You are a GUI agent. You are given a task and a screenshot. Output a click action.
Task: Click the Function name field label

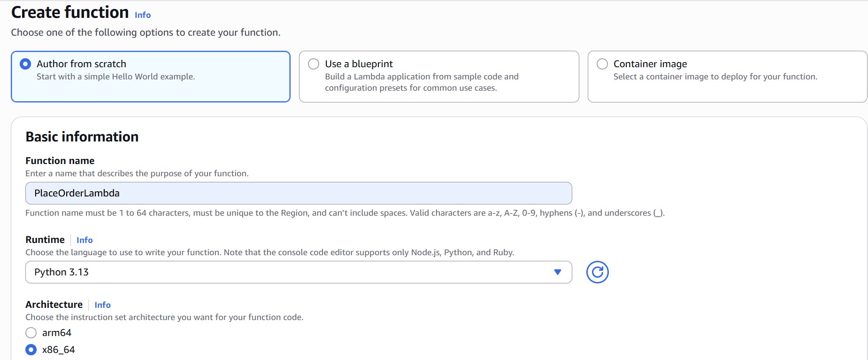coord(60,161)
